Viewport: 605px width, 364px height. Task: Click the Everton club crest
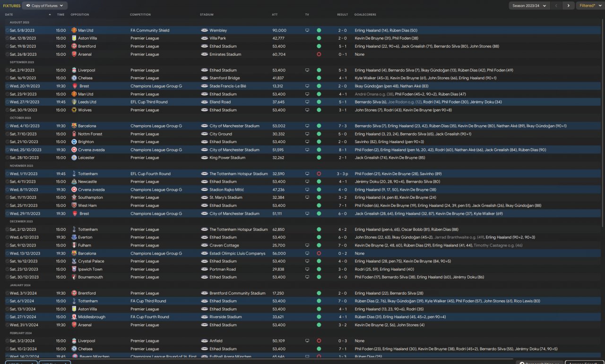pos(74,237)
